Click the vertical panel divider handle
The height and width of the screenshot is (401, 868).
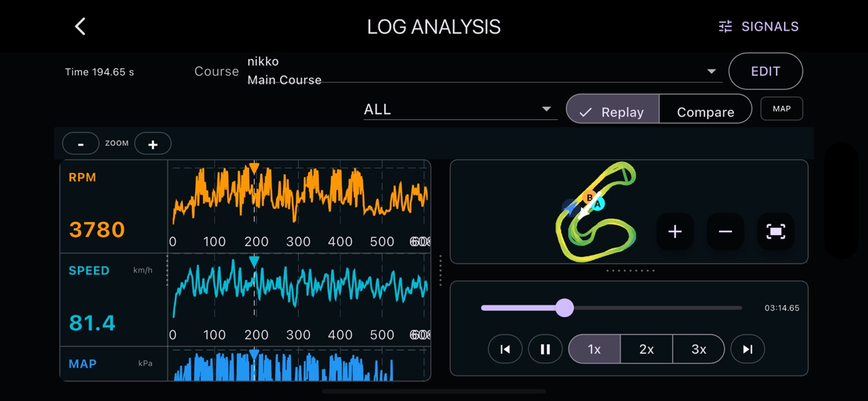(440, 270)
